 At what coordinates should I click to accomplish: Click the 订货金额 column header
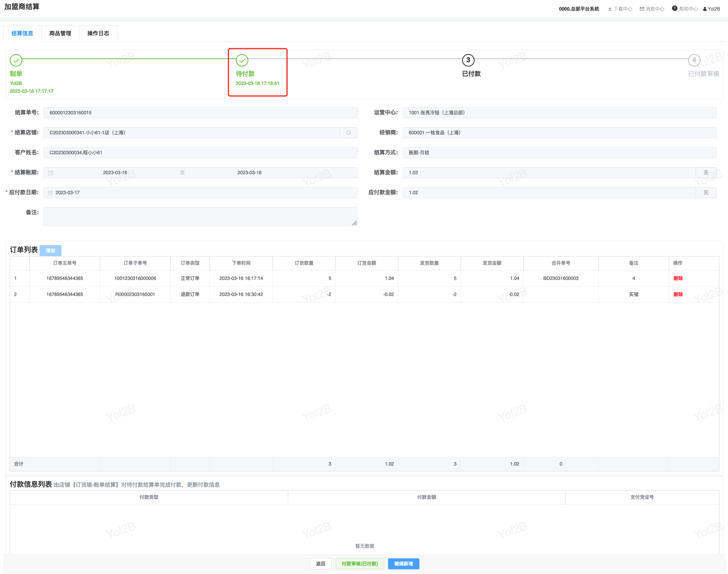pos(367,263)
